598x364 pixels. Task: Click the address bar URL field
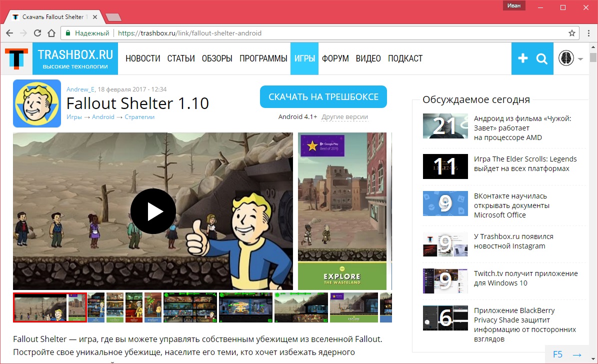(319, 33)
